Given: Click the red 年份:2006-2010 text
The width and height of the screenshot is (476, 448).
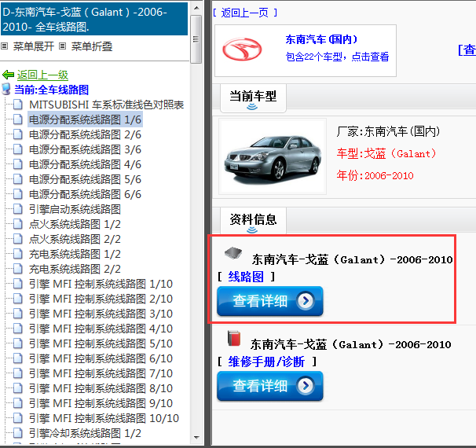Looking at the screenshot, I should 375,175.
